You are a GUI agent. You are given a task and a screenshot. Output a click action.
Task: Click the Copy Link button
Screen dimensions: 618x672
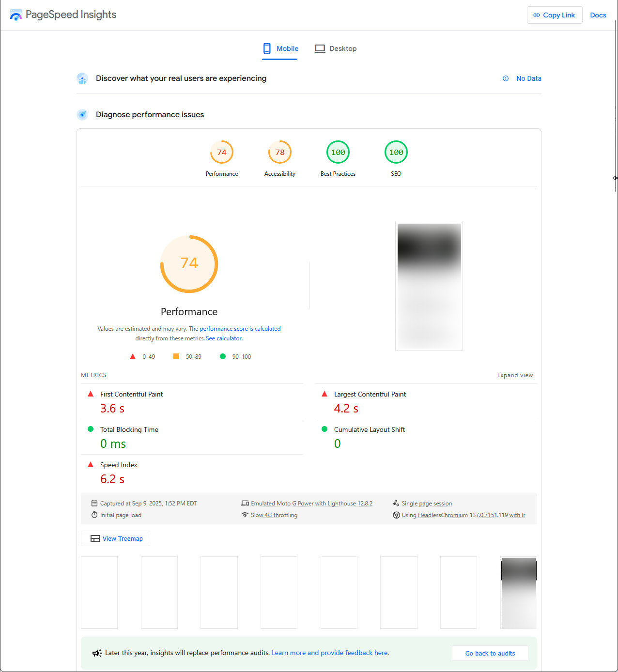click(555, 15)
